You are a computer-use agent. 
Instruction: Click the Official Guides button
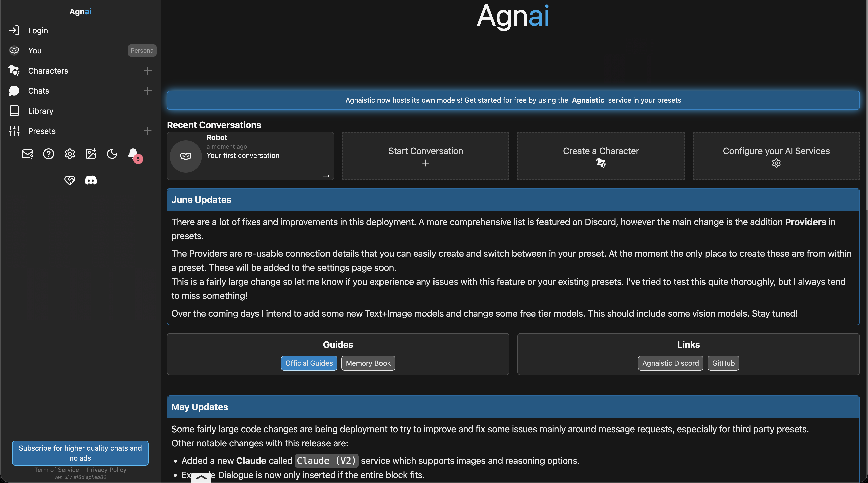[309, 363]
